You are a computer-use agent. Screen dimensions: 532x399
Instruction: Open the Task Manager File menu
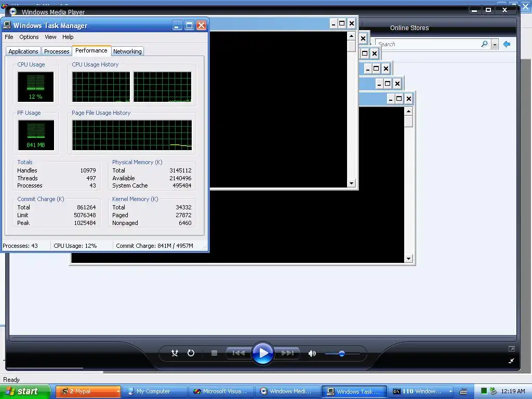(x=9, y=37)
